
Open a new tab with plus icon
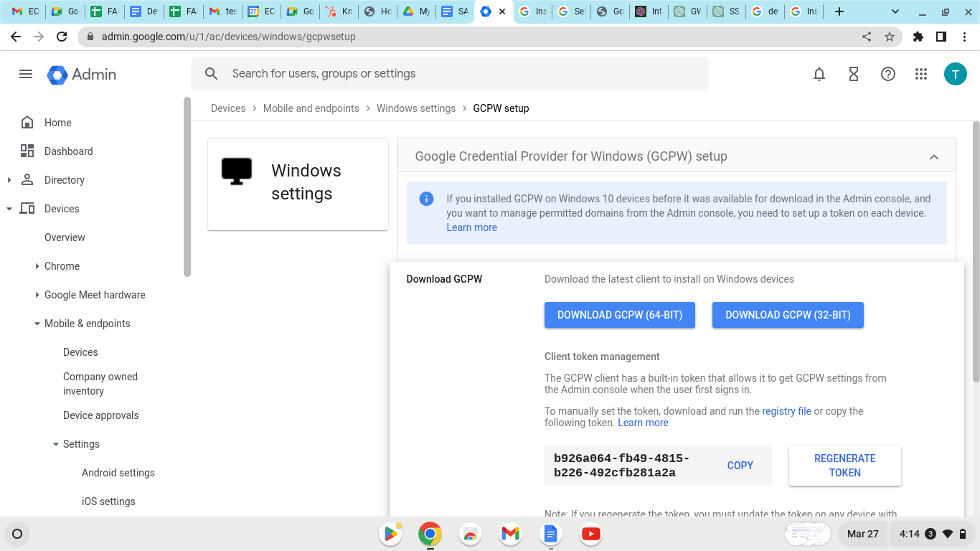pos(839,11)
